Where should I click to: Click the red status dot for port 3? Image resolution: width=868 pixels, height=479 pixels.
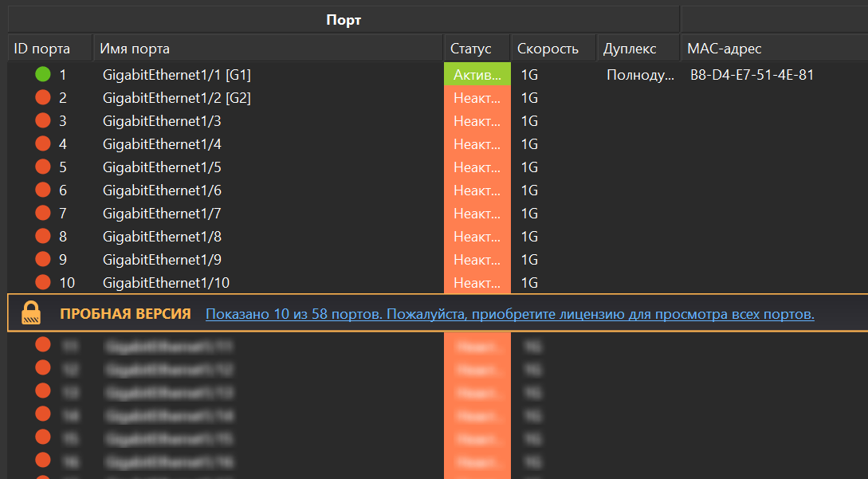[x=43, y=121]
